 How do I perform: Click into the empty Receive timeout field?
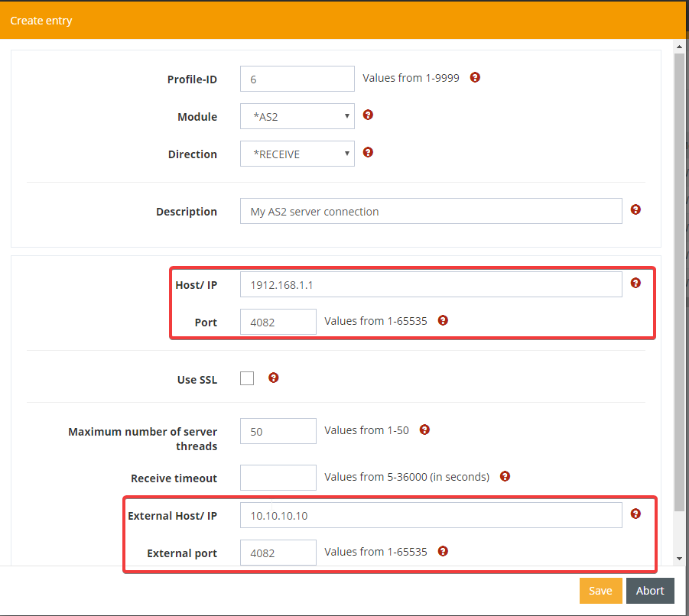click(x=278, y=478)
